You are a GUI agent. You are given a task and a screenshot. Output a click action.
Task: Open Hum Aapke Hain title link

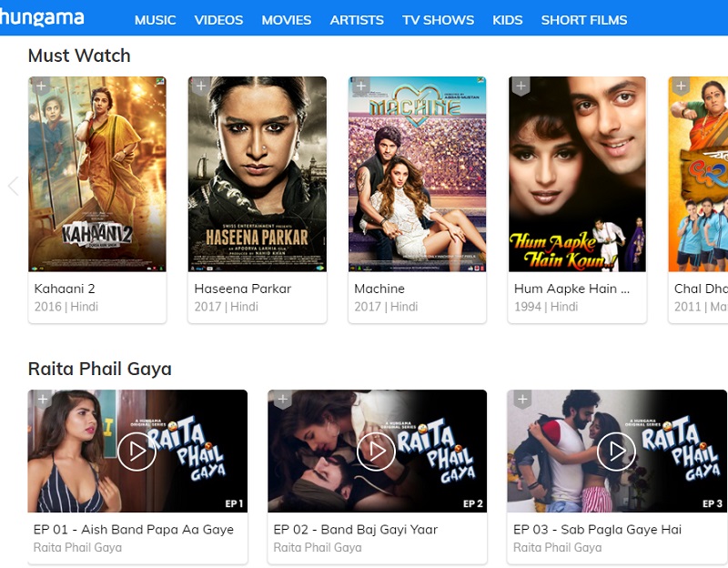tap(572, 289)
